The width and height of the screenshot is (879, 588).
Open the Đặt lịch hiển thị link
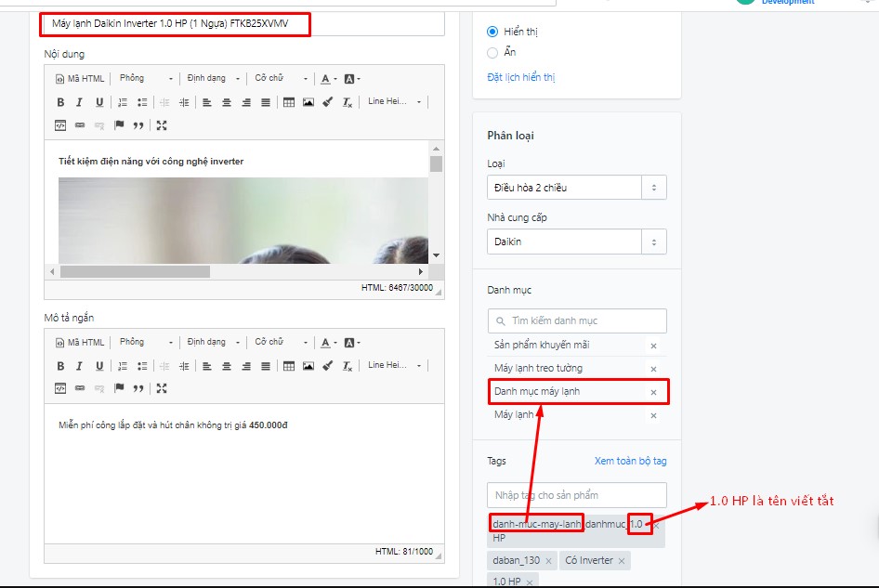pos(520,77)
